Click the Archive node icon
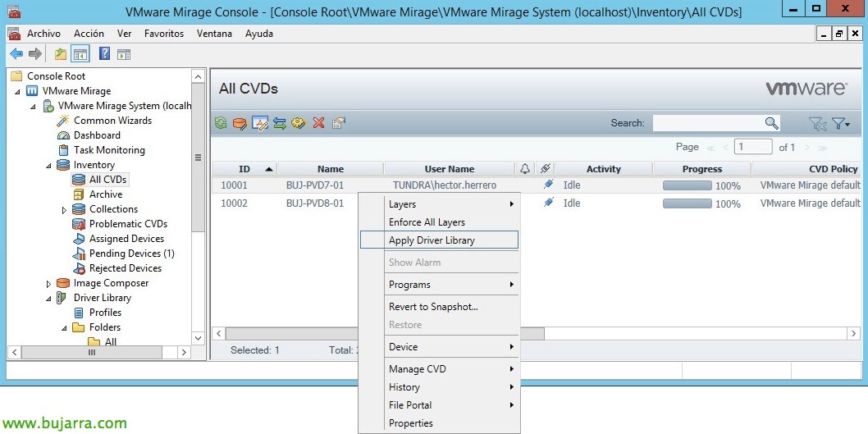This screenshot has height=434, width=868. pyautogui.click(x=80, y=194)
